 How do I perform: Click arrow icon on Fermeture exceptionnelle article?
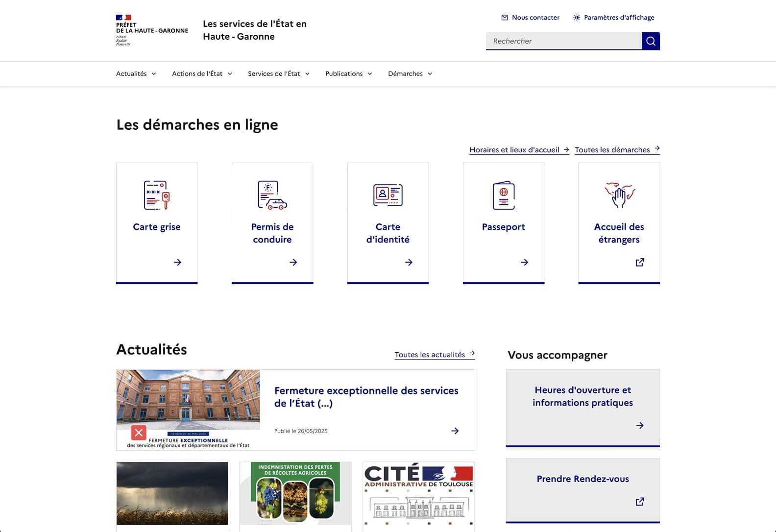(x=455, y=431)
